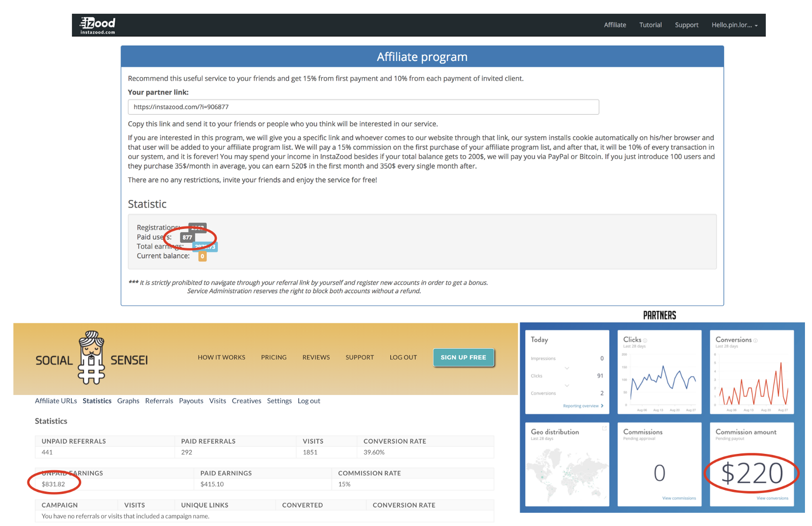Click the $220 commission amount

point(752,473)
